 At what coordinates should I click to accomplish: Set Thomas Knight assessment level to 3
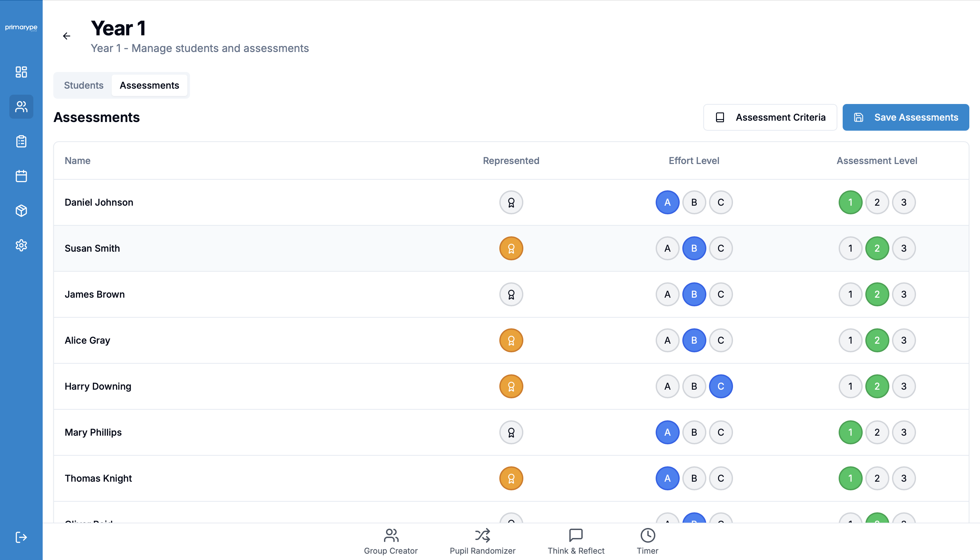904,478
